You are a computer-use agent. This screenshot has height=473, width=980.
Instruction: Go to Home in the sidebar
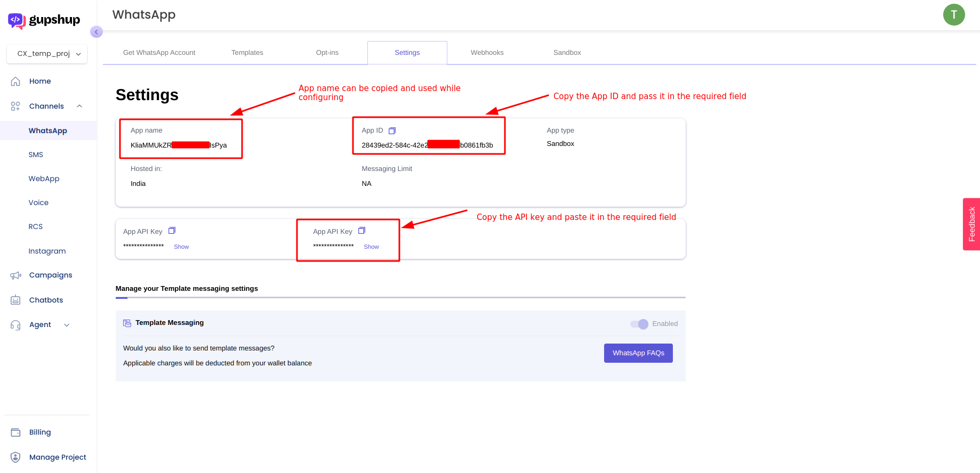coord(40,81)
